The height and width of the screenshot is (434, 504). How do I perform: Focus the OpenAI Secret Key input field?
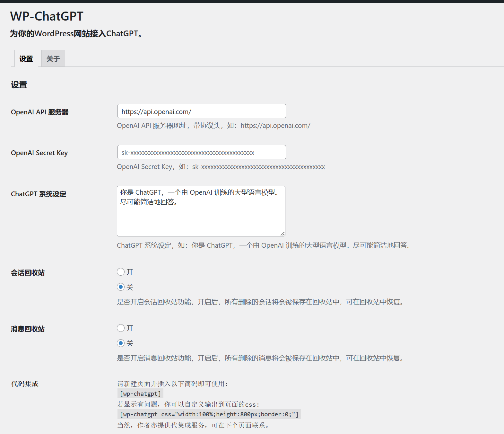(202, 152)
